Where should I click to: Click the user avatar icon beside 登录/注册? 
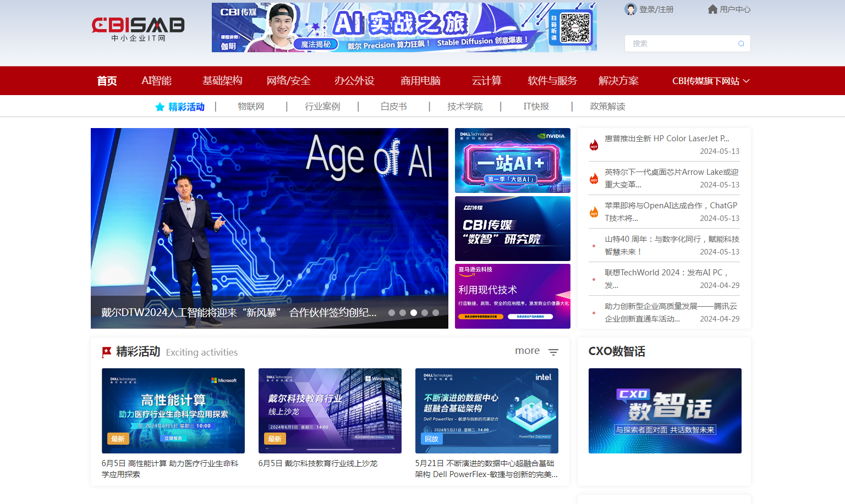pyautogui.click(x=630, y=9)
